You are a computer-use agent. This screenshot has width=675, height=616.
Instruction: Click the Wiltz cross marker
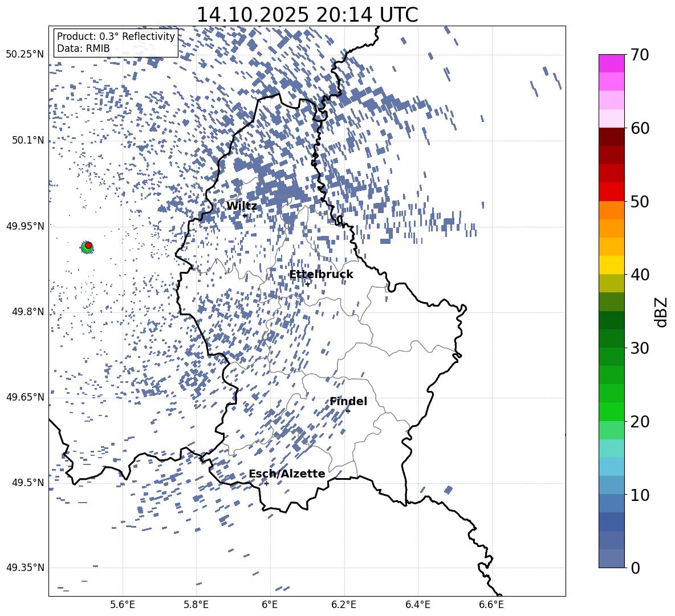click(245, 215)
